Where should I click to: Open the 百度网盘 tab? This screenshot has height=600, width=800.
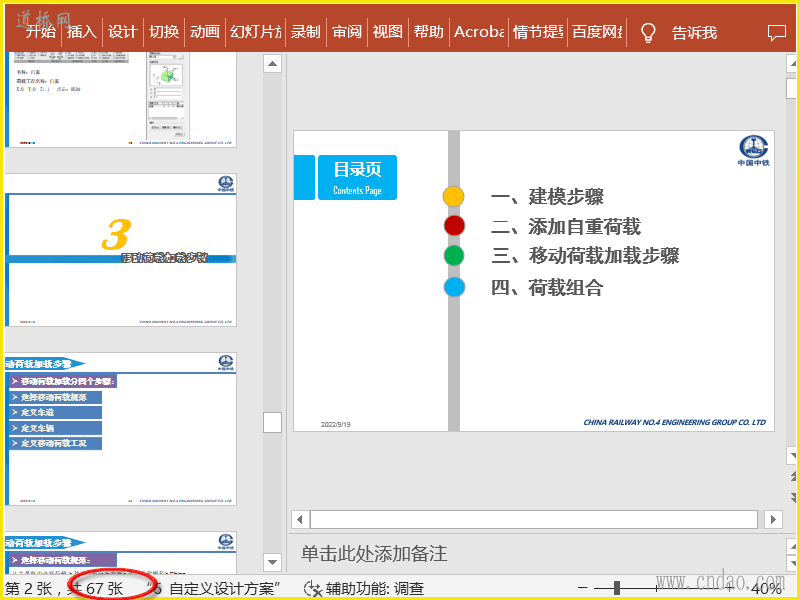[597, 32]
